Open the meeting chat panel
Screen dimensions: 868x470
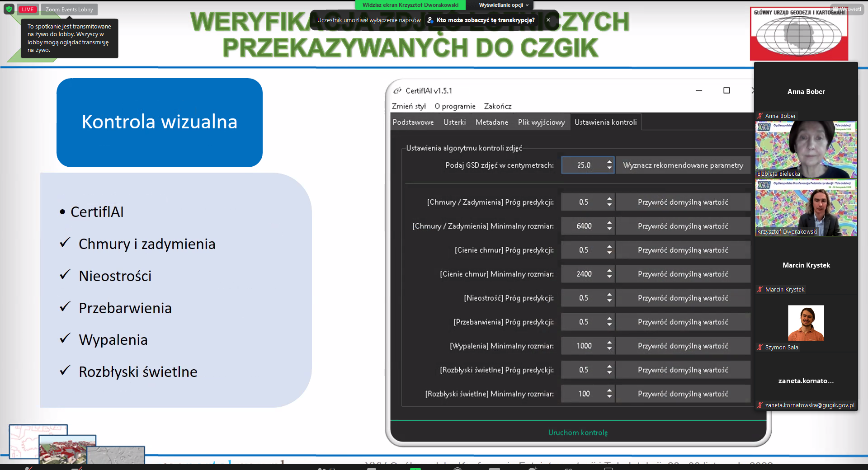(x=373, y=468)
